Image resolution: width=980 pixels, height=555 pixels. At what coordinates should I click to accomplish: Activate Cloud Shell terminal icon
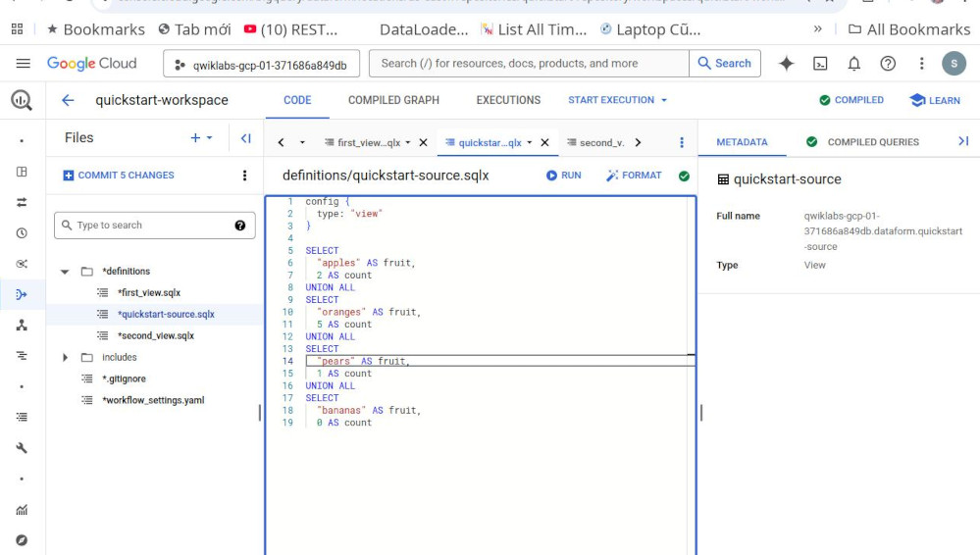(x=820, y=63)
